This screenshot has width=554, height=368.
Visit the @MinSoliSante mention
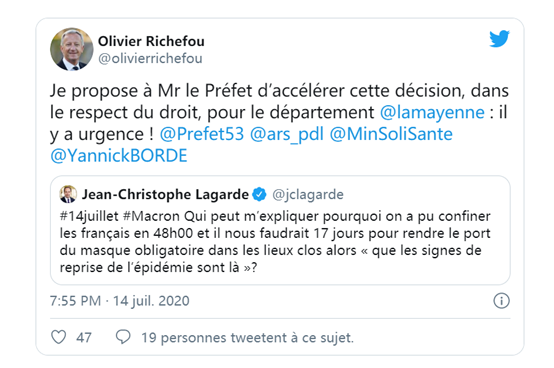[x=391, y=134]
